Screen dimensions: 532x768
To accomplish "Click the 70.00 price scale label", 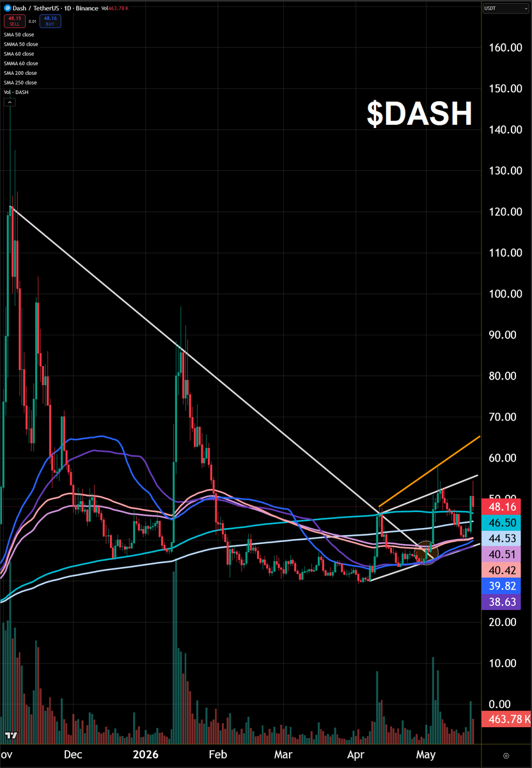I will (502, 417).
